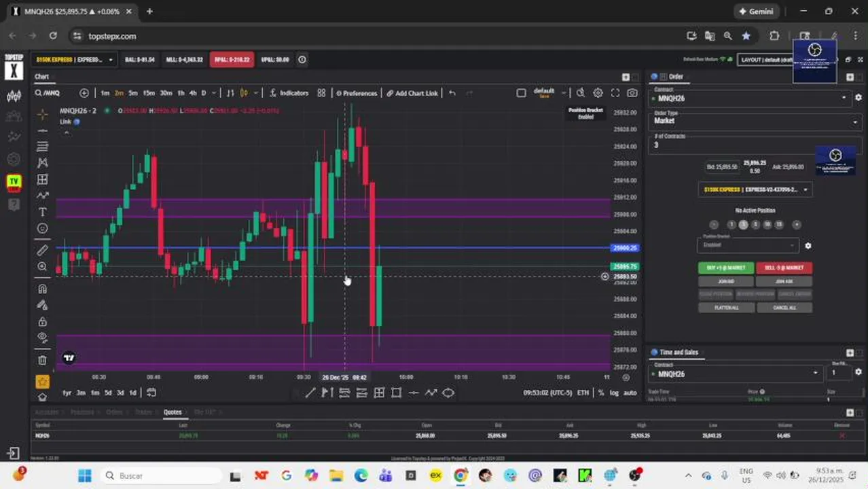
Task: Click the trash icon to remove drawings
Action: click(42, 360)
